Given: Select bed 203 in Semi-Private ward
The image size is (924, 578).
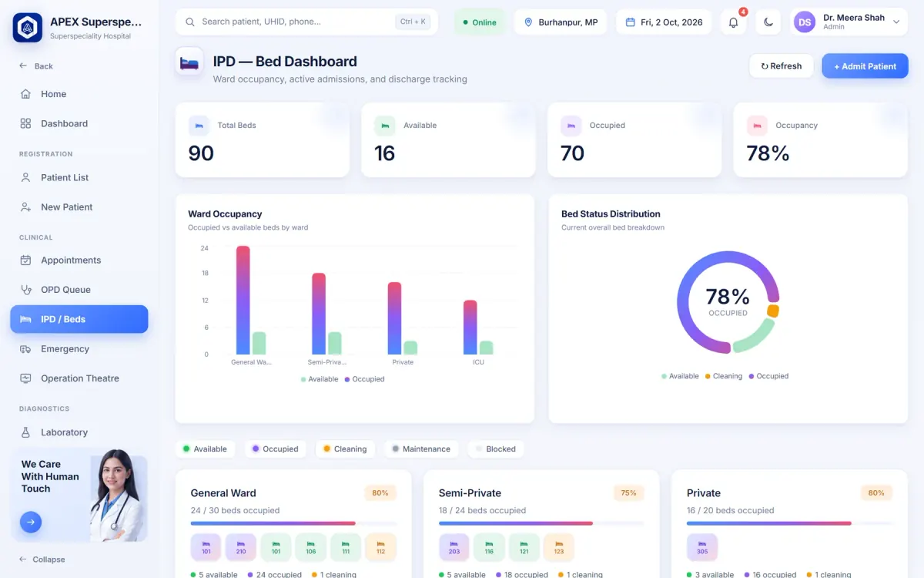Looking at the screenshot, I should click(x=454, y=547).
